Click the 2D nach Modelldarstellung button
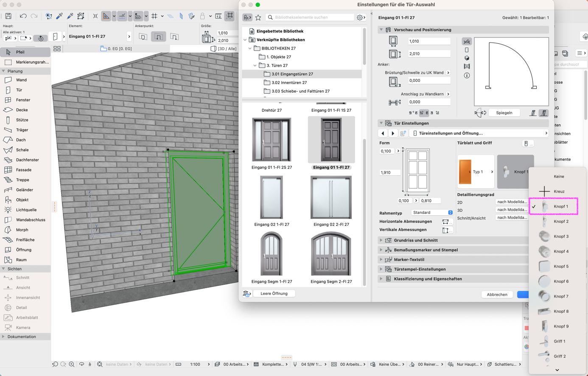Image resolution: width=588 pixels, height=376 pixels. [x=512, y=202]
